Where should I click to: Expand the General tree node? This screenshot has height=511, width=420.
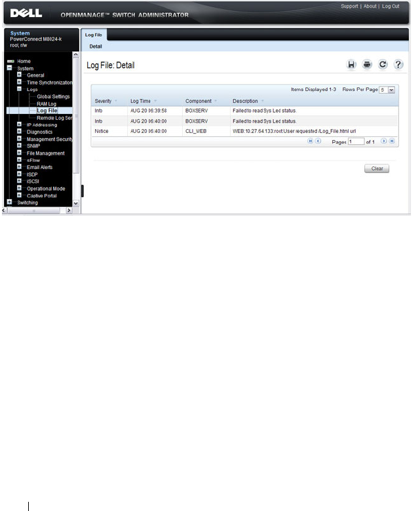(19, 75)
